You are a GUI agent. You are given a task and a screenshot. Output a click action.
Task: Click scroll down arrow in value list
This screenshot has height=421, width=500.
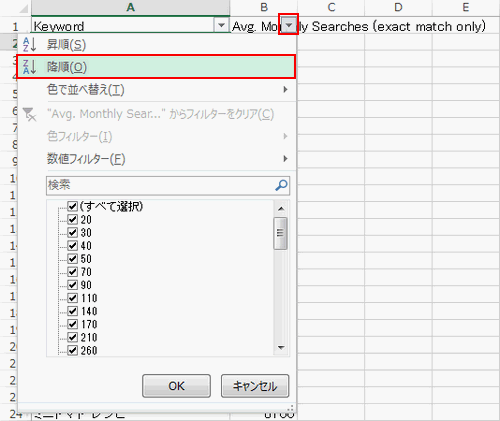281,348
